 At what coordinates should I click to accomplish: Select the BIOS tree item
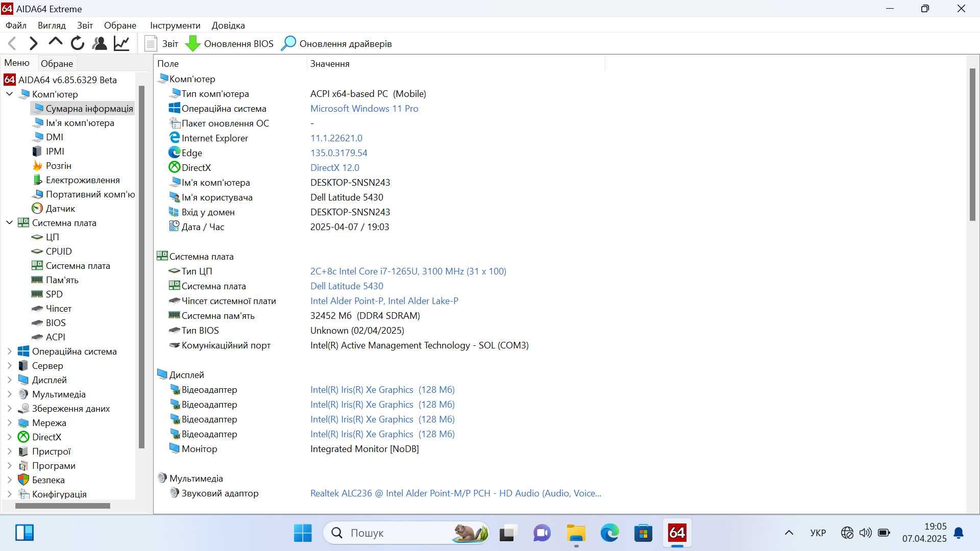pos(49,322)
